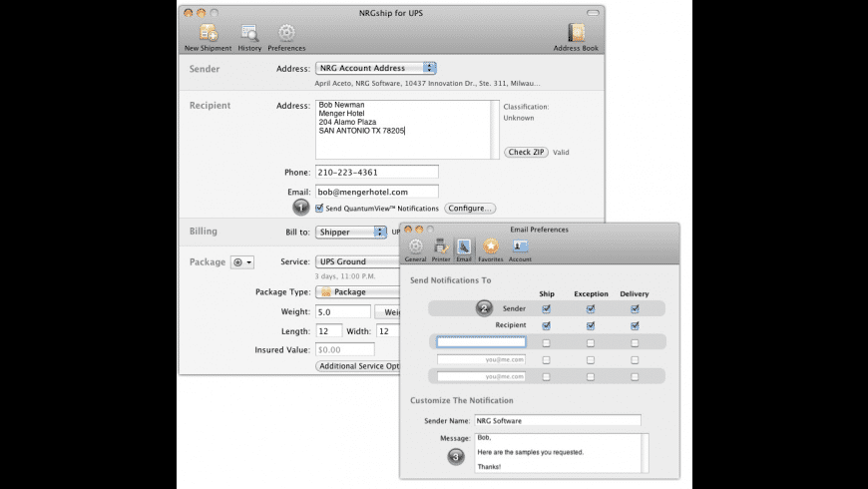This screenshot has height=489, width=868.
Task: Toggle Recipient Delivery notification checkbox
Action: (635, 325)
